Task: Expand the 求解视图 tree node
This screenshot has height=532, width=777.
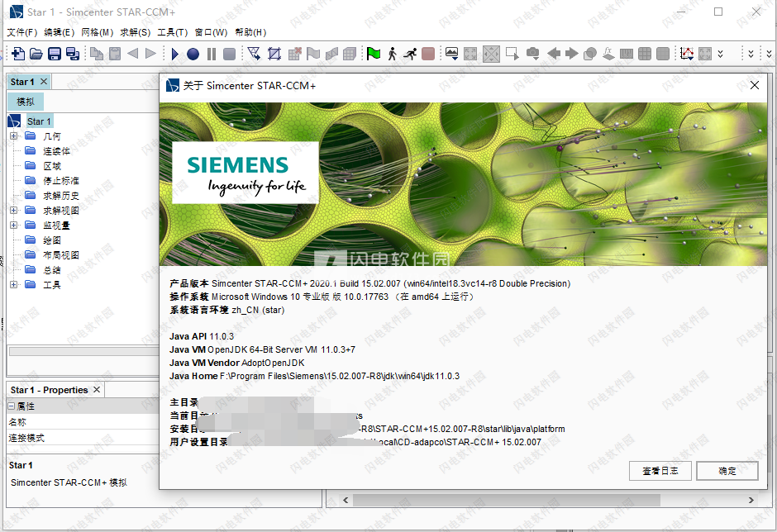Action: tap(13, 210)
